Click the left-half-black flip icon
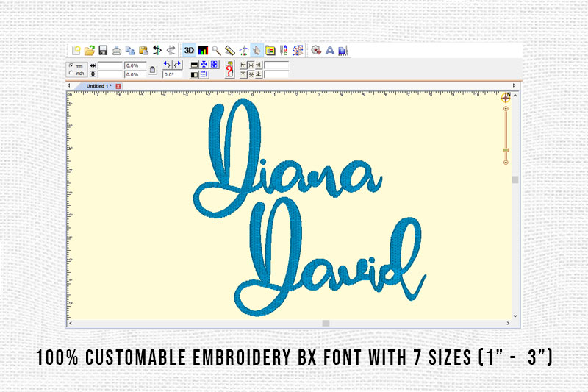The width and height of the screenshot is (588, 392). coord(194,74)
